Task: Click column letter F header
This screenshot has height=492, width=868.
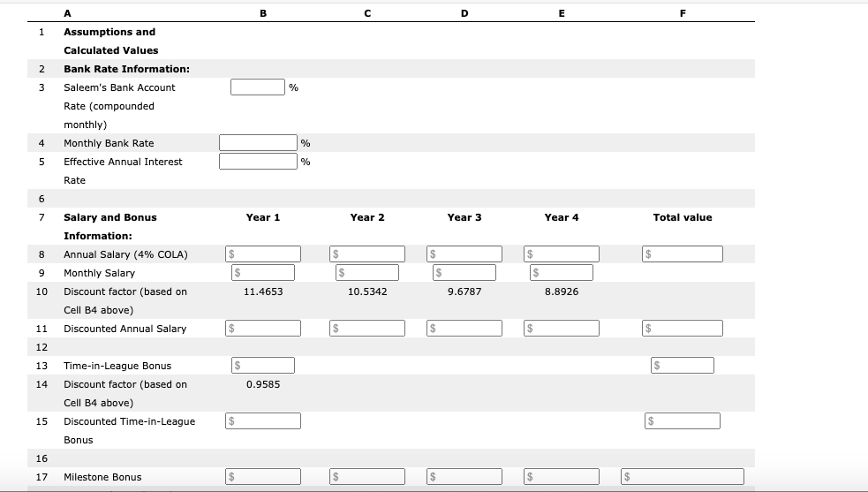Action: coord(683,13)
